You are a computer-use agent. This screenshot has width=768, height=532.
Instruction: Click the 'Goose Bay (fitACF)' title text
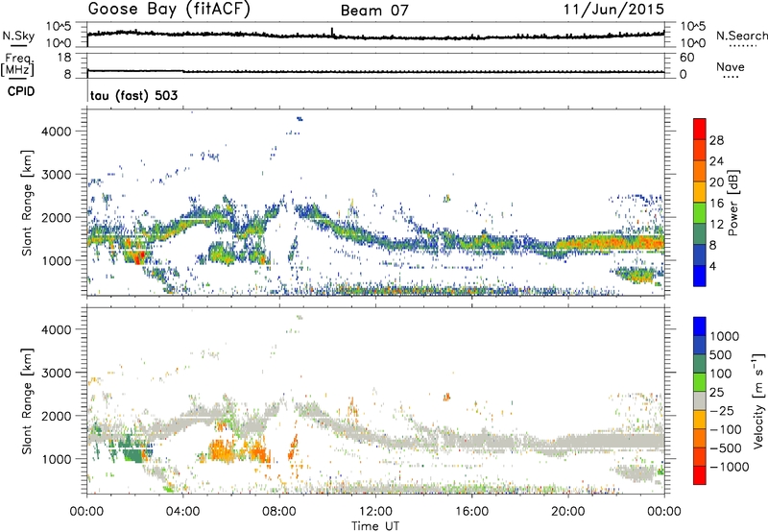click(x=169, y=10)
